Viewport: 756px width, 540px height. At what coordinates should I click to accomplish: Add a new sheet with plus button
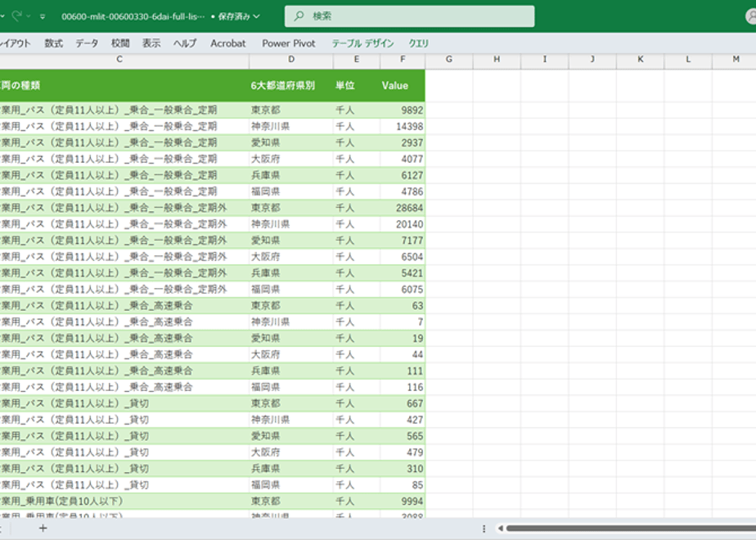click(x=43, y=529)
